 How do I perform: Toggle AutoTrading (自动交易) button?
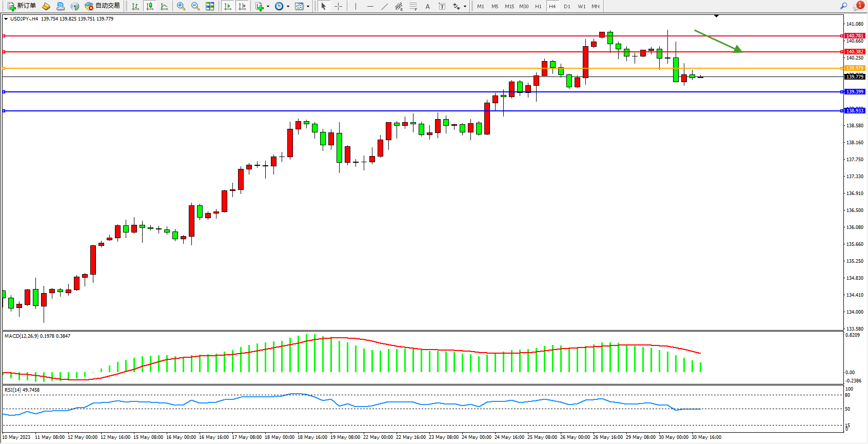[x=103, y=6]
